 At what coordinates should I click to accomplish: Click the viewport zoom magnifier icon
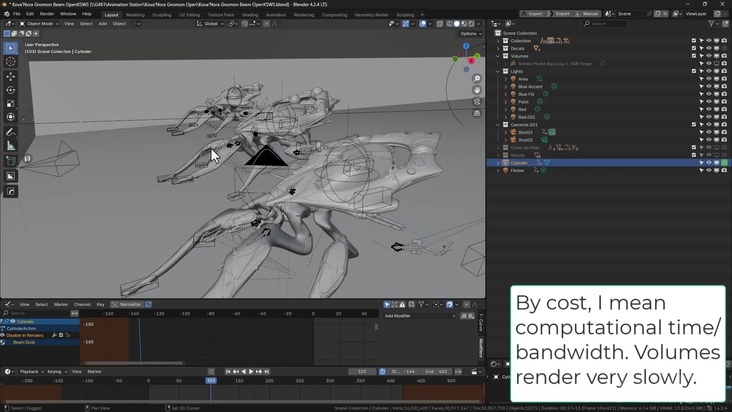[477, 78]
